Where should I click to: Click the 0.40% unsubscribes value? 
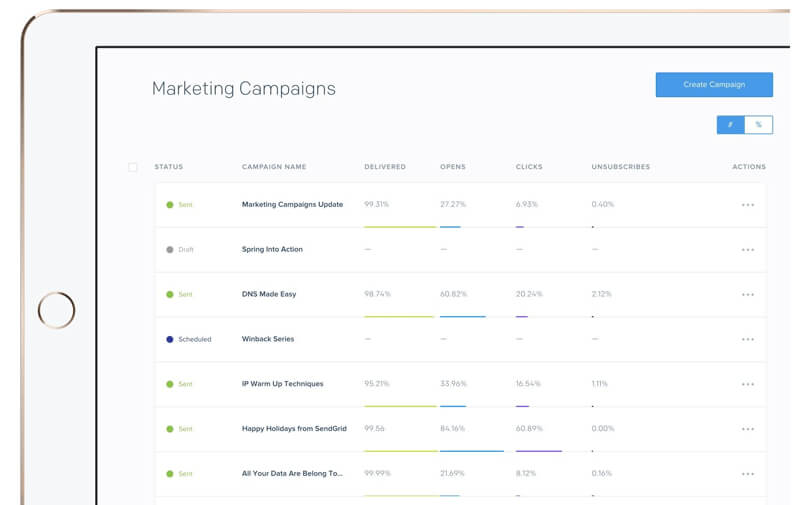(x=603, y=204)
